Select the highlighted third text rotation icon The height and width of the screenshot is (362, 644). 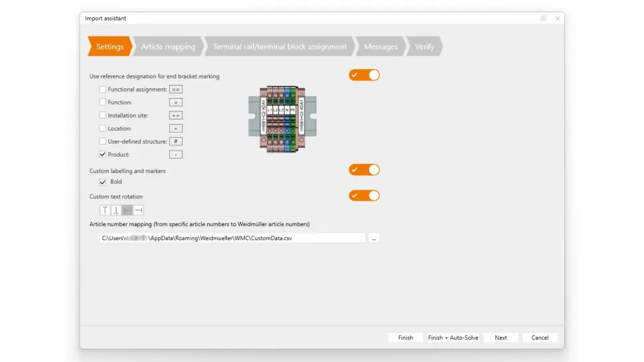[x=127, y=210]
